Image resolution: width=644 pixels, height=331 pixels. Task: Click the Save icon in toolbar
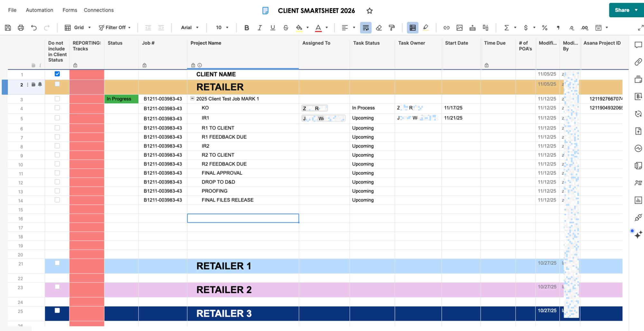point(8,28)
